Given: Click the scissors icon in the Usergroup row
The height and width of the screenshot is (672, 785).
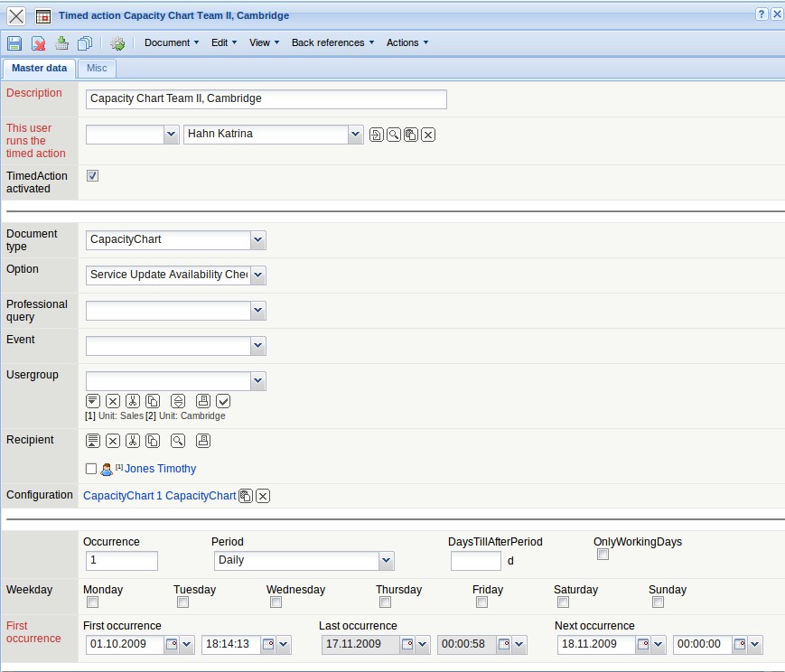Looking at the screenshot, I should pyautogui.click(x=133, y=401).
